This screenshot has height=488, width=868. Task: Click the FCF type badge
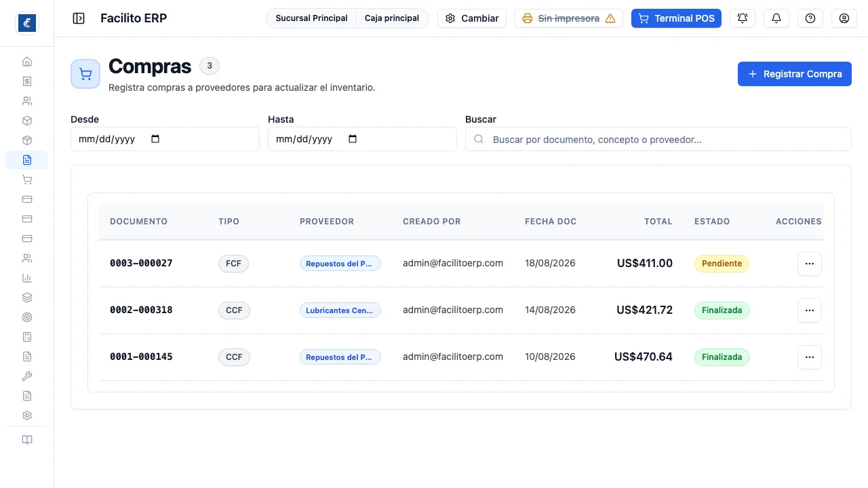[x=233, y=264]
